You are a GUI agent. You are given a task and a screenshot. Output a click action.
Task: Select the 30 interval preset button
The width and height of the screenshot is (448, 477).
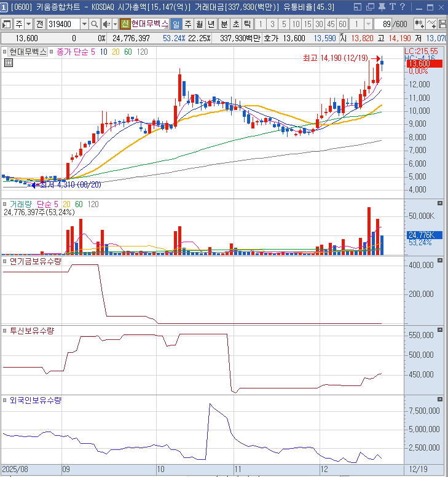(x=319, y=24)
